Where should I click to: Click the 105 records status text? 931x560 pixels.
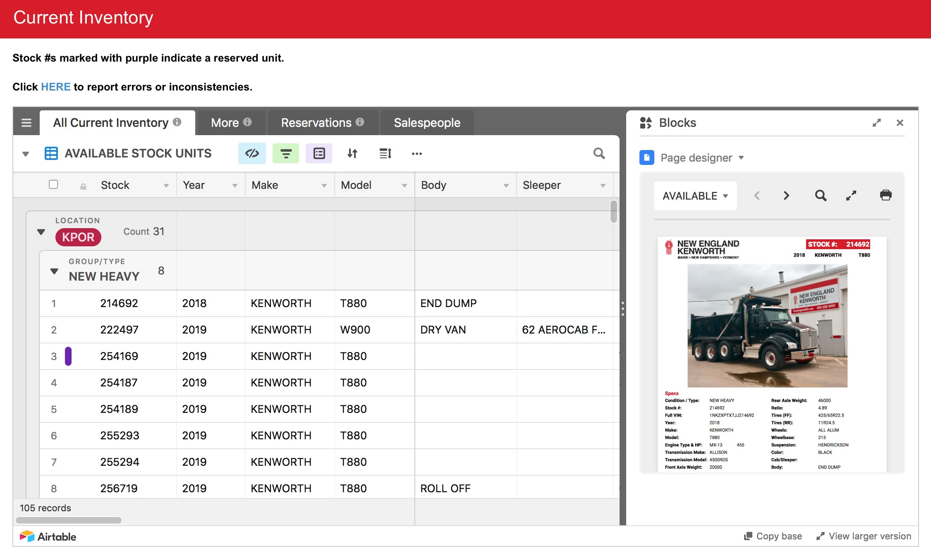(x=45, y=508)
